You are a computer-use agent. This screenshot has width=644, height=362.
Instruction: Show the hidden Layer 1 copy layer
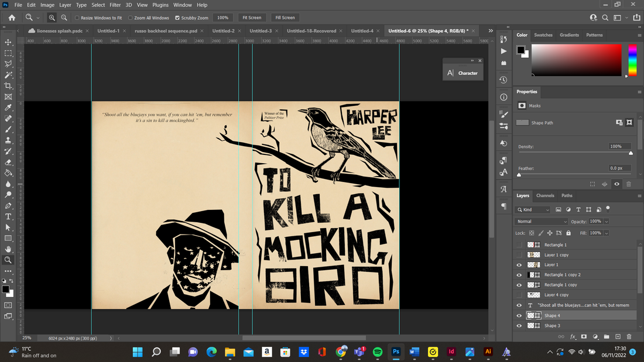519,255
